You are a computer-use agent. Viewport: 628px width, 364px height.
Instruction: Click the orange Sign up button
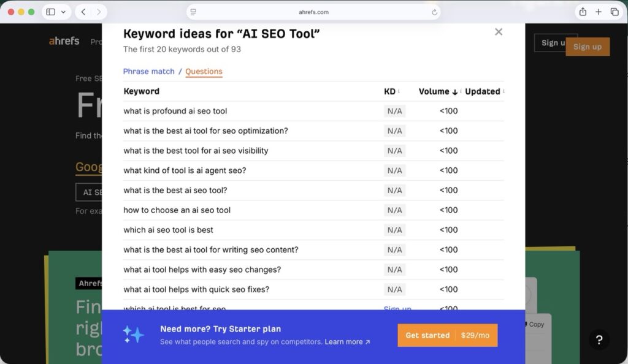tap(588, 47)
